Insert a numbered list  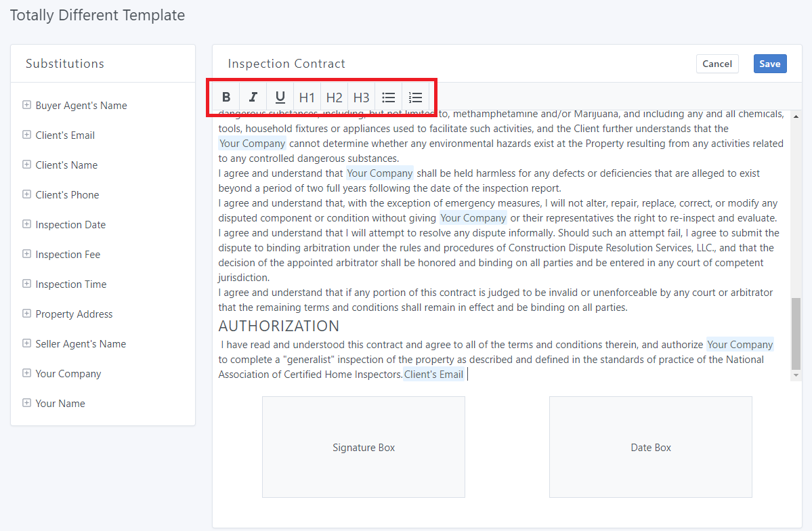pyautogui.click(x=416, y=97)
